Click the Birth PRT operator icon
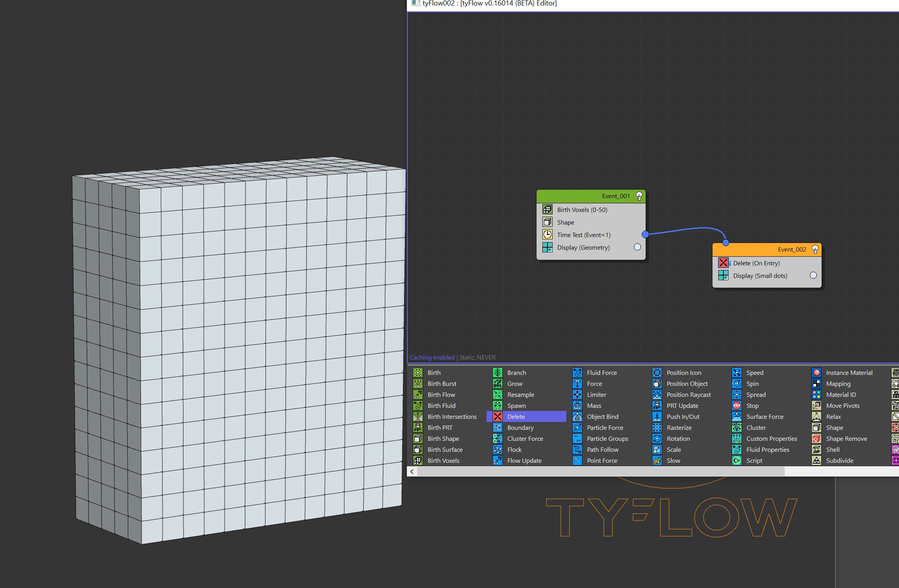Screen dimensions: 899x588 [x=418, y=427]
